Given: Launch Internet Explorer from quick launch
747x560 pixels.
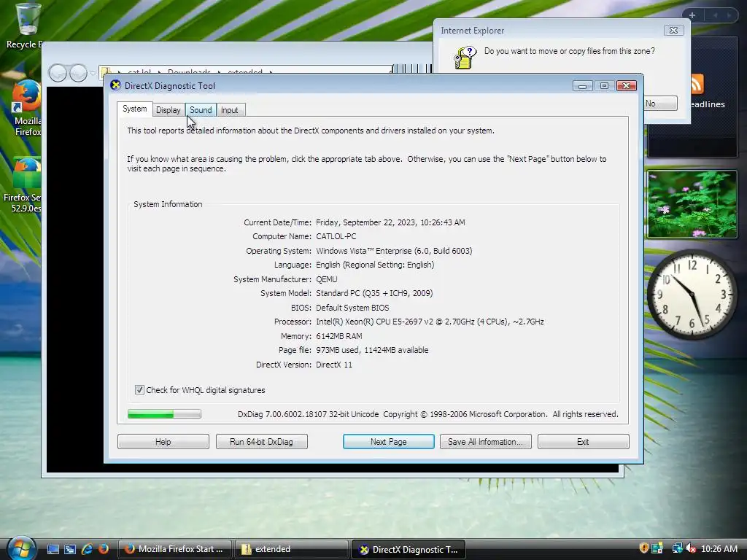Looking at the screenshot, I should pyautogui.click(x=87, y=549).
